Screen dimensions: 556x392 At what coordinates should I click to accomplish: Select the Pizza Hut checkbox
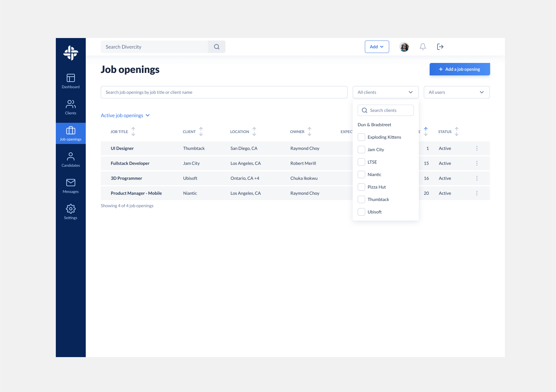click(361, 187)
